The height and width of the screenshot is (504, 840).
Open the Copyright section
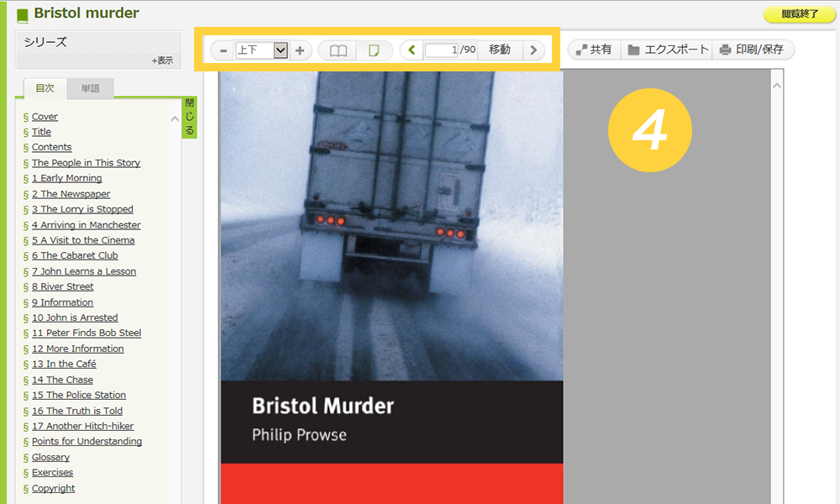53,489
